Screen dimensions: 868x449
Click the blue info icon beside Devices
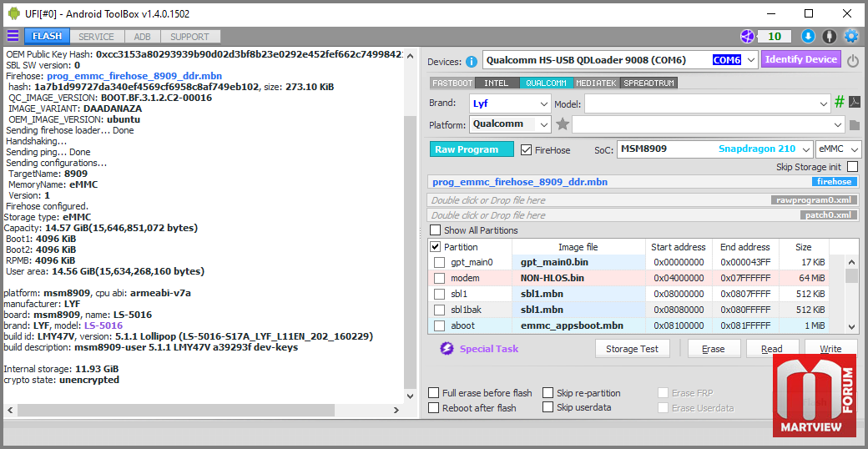click(471, 62)
